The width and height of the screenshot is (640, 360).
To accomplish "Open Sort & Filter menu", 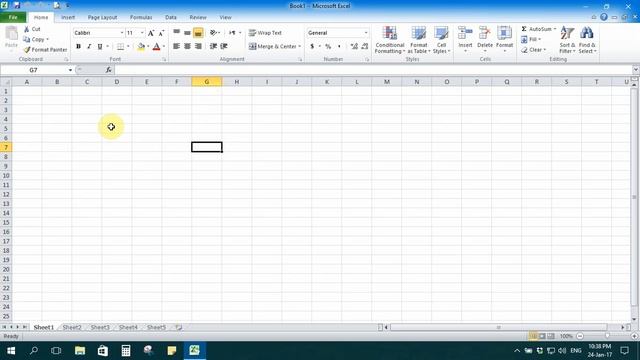I will point(567,40).
